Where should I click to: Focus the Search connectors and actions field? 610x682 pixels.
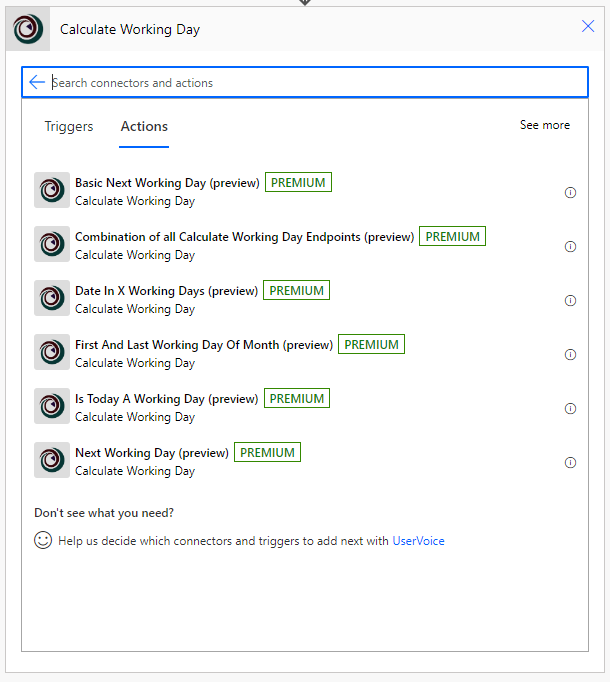(305, 82)
